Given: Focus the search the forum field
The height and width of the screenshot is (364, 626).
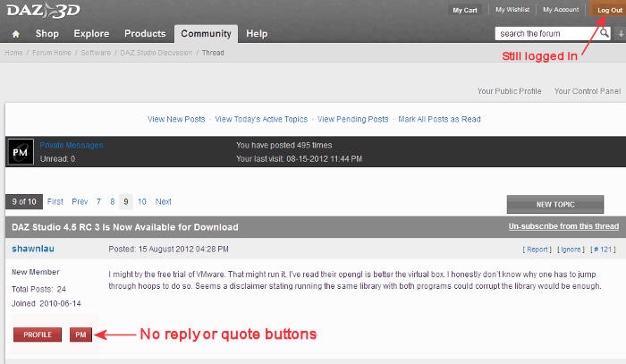Looking at the screenshot, I should [547, 33].
